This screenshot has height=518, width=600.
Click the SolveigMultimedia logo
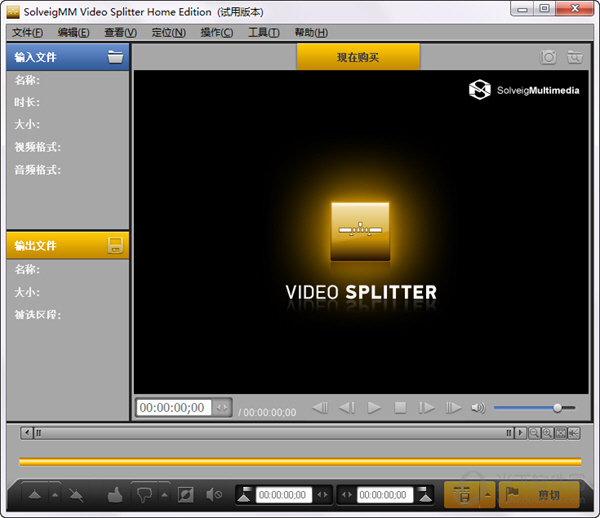point(524,90)
